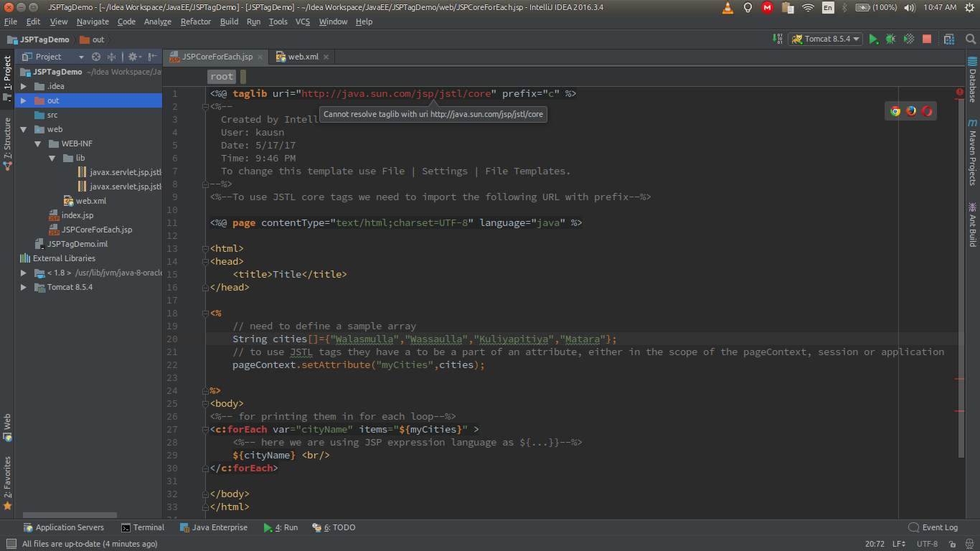Open the system power/settings gear menu

coord(970,8)
